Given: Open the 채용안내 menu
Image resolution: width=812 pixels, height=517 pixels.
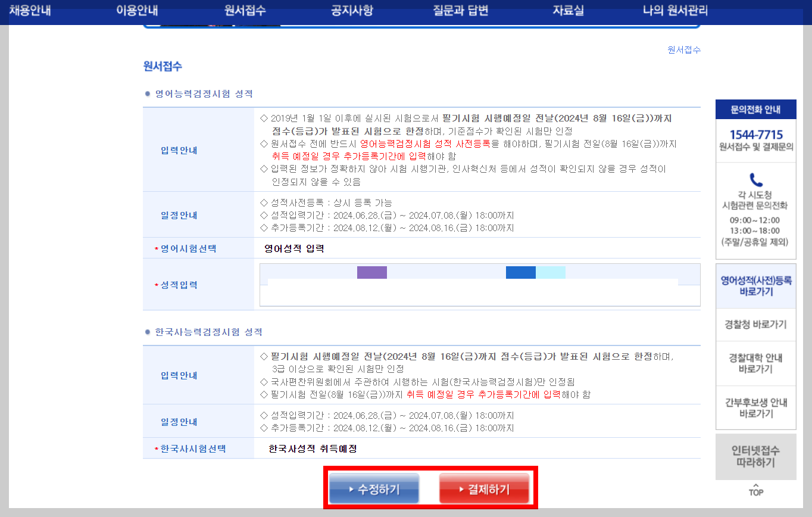Looking at the screenshot, I should tap(30, 11).
